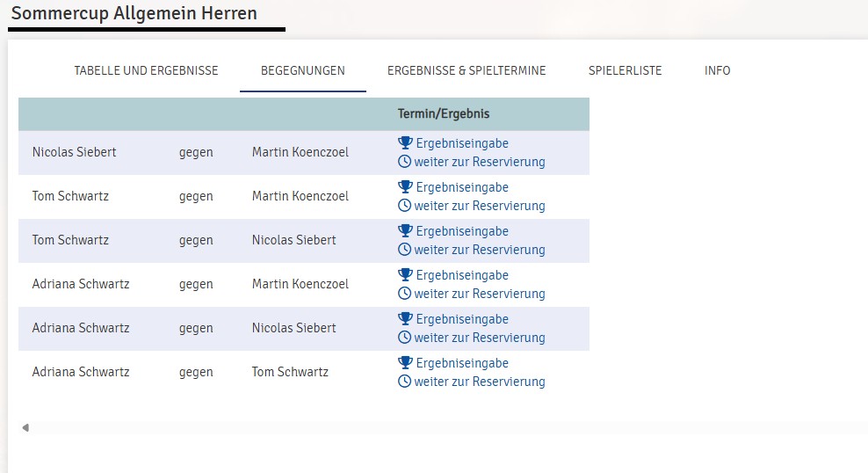Click the Termin/Ergebnis column header
The image size is (868, 473).
pos(444,113)
